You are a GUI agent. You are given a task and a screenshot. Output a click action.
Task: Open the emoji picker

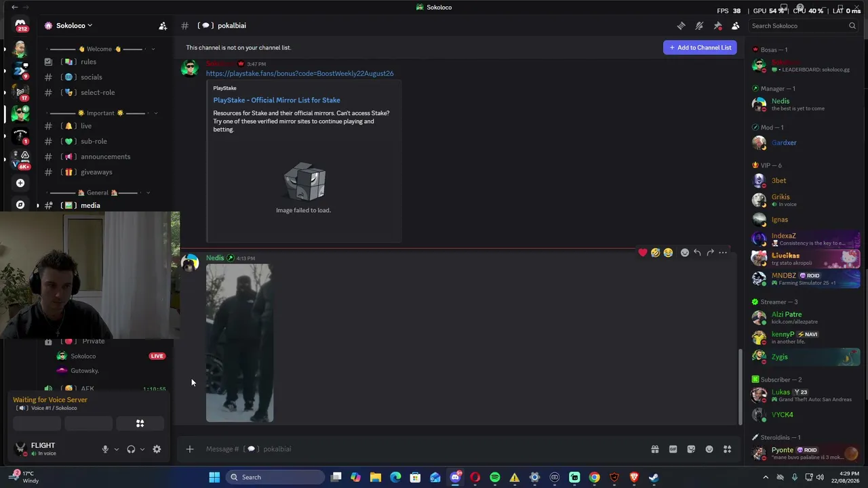point(709,449)
